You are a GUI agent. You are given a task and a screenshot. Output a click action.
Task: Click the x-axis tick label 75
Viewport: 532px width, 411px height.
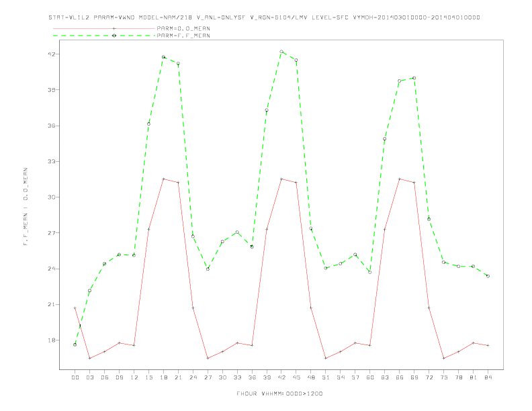click(444, 377)
